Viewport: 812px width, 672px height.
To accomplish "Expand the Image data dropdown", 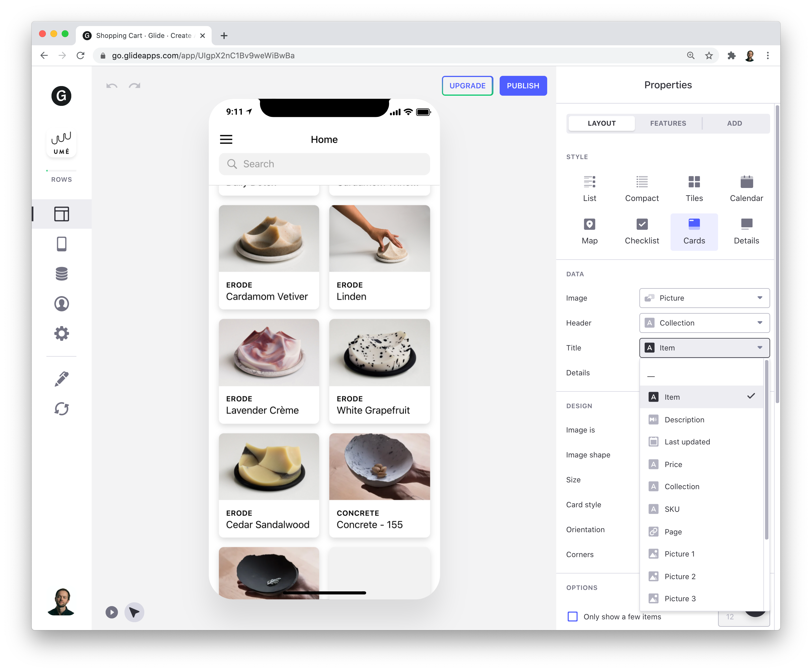I will 704,298.
